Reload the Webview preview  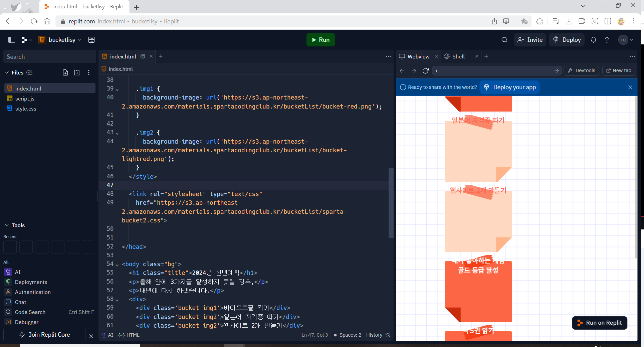[x=426, y=71]
